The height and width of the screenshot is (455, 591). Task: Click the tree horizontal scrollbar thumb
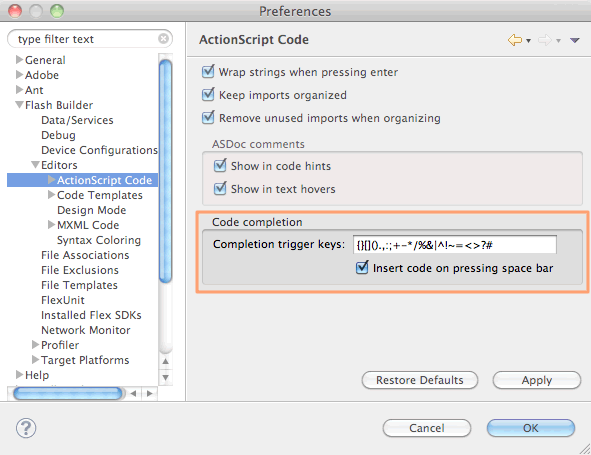coord(67,394)
